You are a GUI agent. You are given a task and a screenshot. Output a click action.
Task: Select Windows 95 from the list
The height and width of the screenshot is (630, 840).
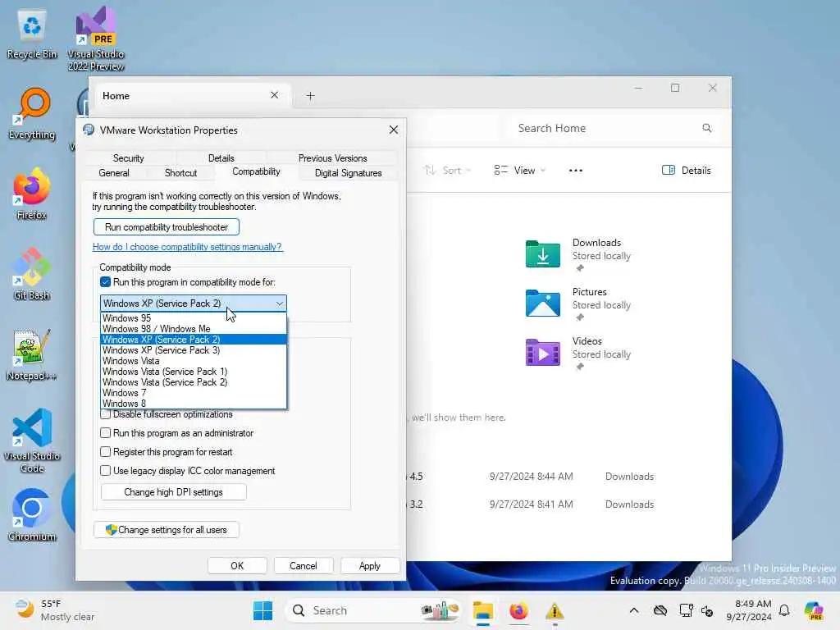(194, 318)
